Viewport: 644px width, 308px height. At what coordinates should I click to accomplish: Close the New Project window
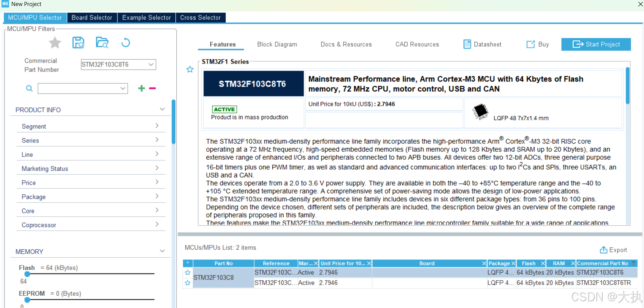click(640, 4)
